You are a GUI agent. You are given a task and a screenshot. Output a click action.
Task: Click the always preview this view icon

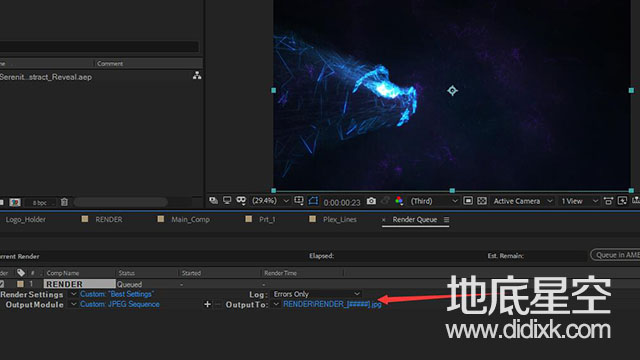click(213, 200)
